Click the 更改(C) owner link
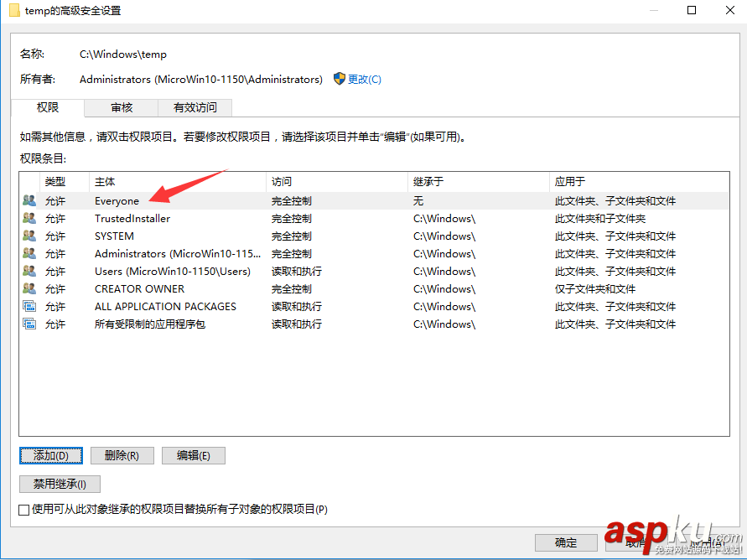 [x=365, y=79]
